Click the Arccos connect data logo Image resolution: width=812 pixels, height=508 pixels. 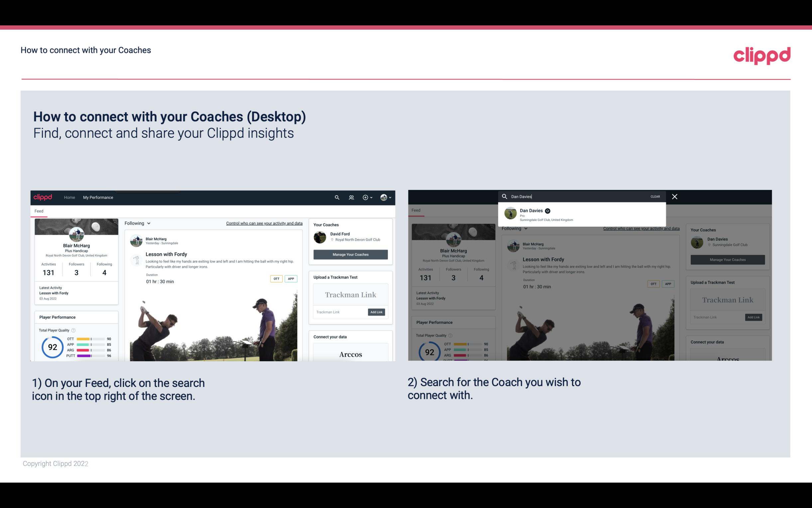coord(350,354)
